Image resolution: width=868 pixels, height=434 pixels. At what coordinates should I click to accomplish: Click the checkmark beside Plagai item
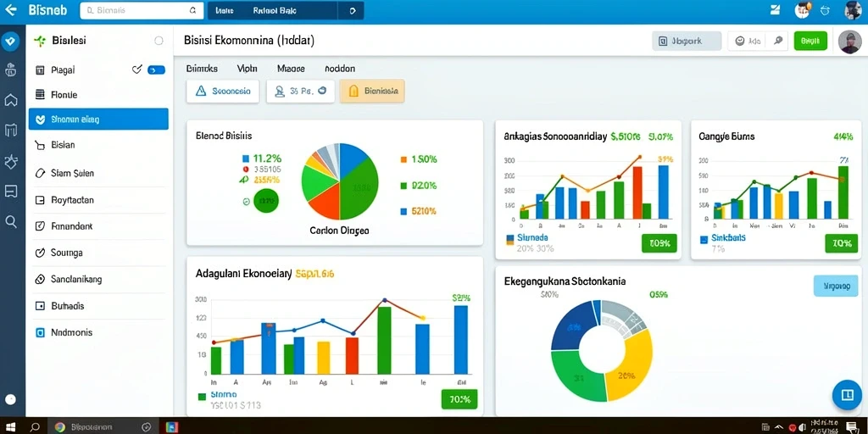tap(137, 70)
